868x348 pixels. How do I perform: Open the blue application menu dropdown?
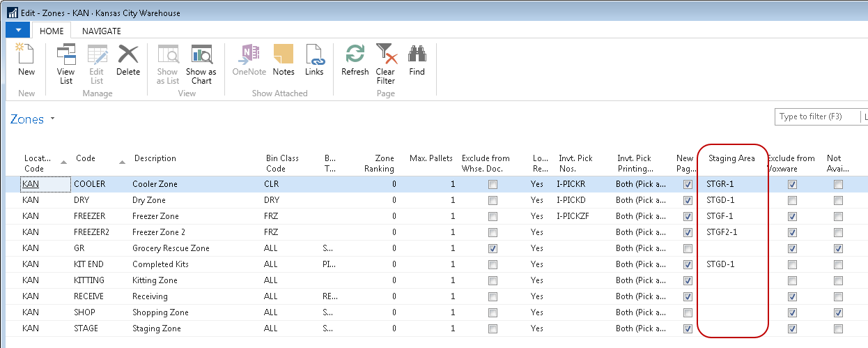pos(17,31)
